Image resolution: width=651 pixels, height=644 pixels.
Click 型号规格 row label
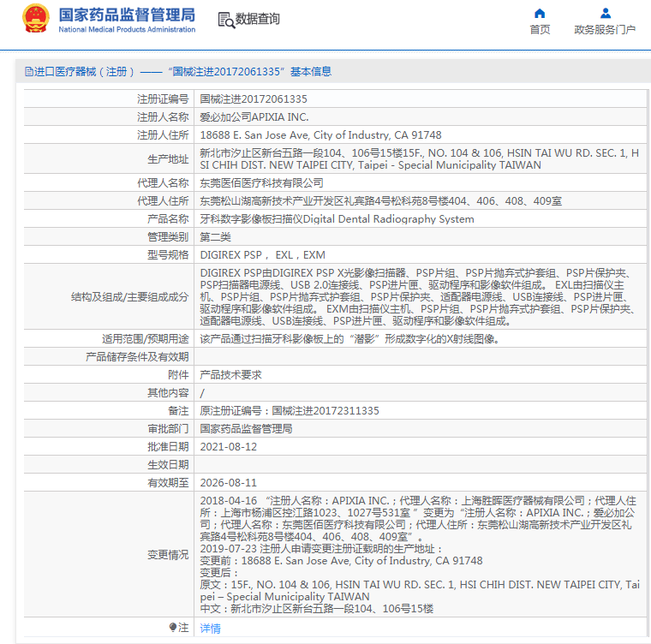168,255
